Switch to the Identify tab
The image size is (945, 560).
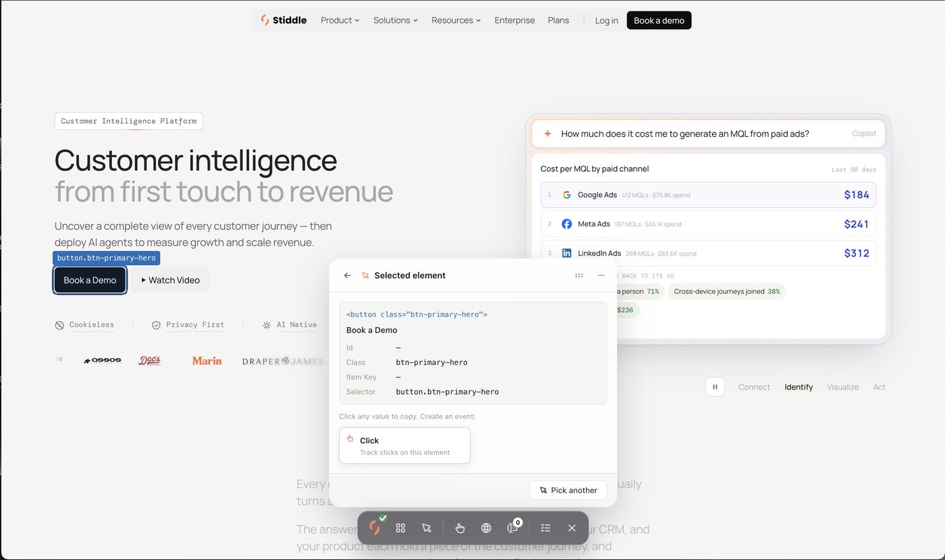pyautogui.click(x=799, y=387)
